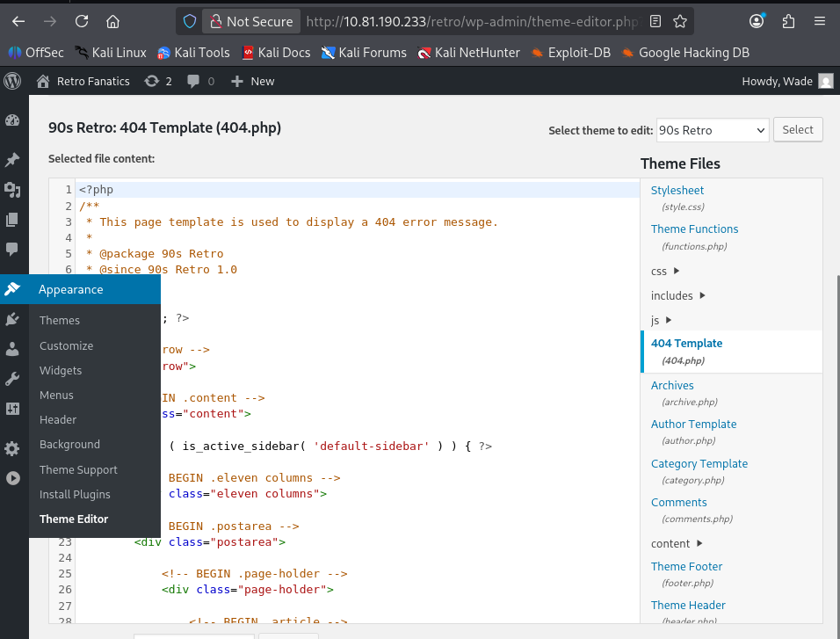Open the 90s Retro theme dropdown
The image size is (840, 639).
tap(713, 130)
